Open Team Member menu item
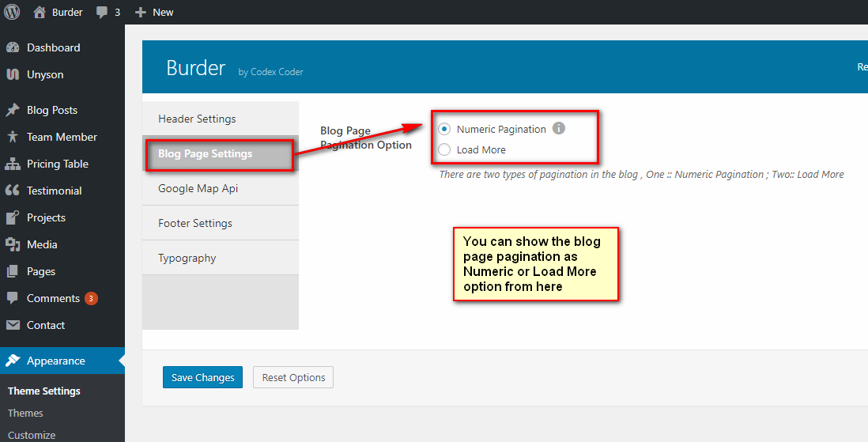This screenshot has width=868, height=442. pos(62,137)
